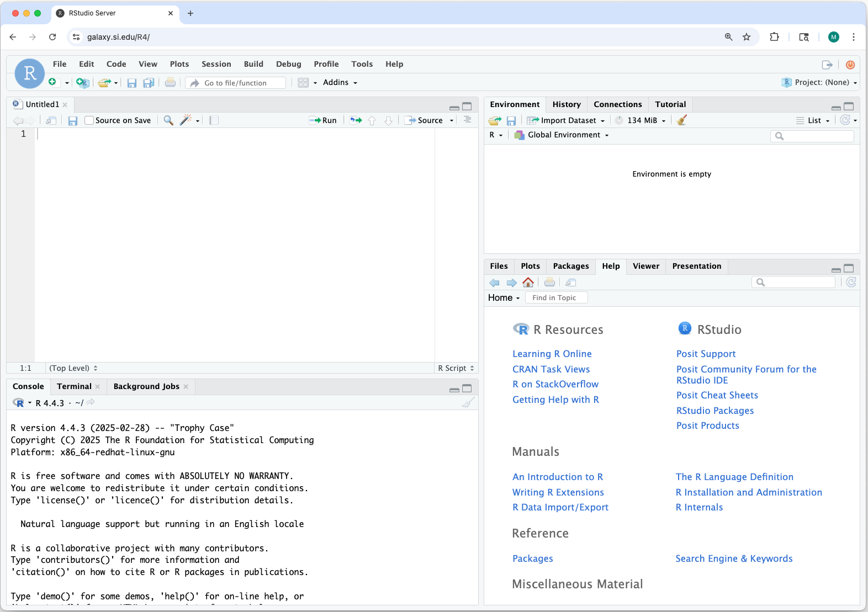Switch to the Packages tab

571,266
